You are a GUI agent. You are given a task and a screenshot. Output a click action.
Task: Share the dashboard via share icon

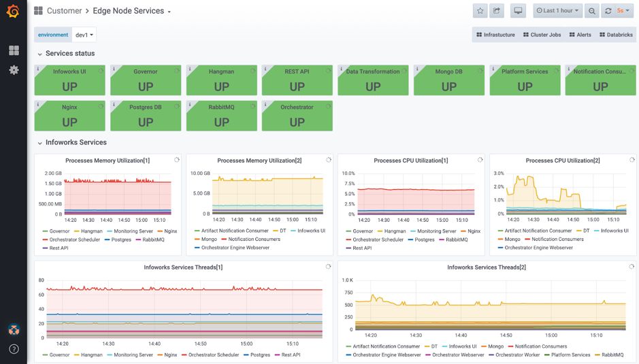496,11
